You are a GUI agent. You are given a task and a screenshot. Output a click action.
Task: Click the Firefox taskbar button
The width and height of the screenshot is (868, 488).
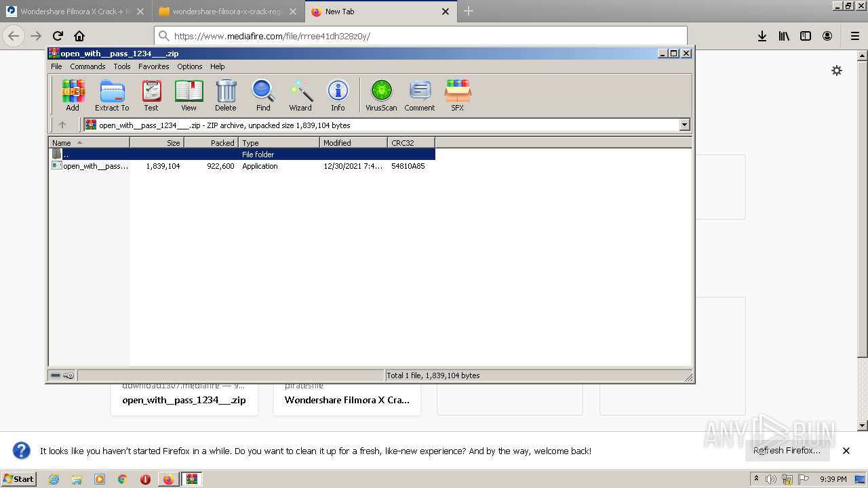[x=168, y=479]
